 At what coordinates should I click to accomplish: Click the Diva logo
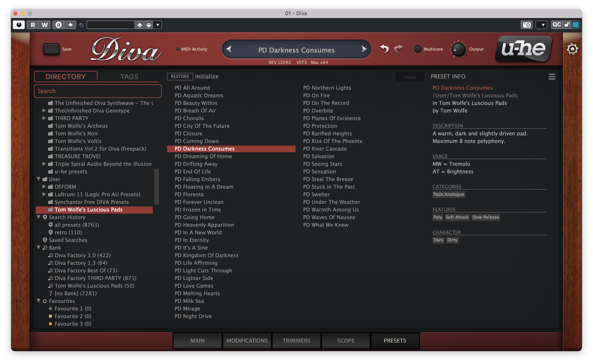click(x=126, y=49)
